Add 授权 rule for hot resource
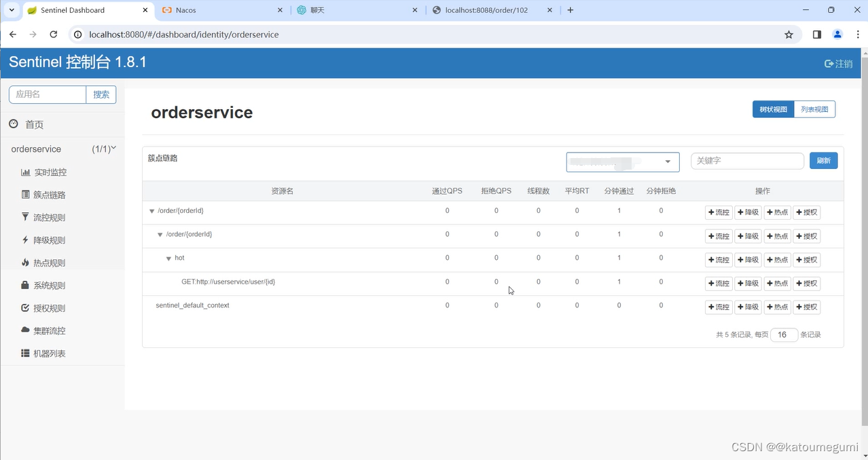The image size is (868, 460). click(x=807, y=260)
